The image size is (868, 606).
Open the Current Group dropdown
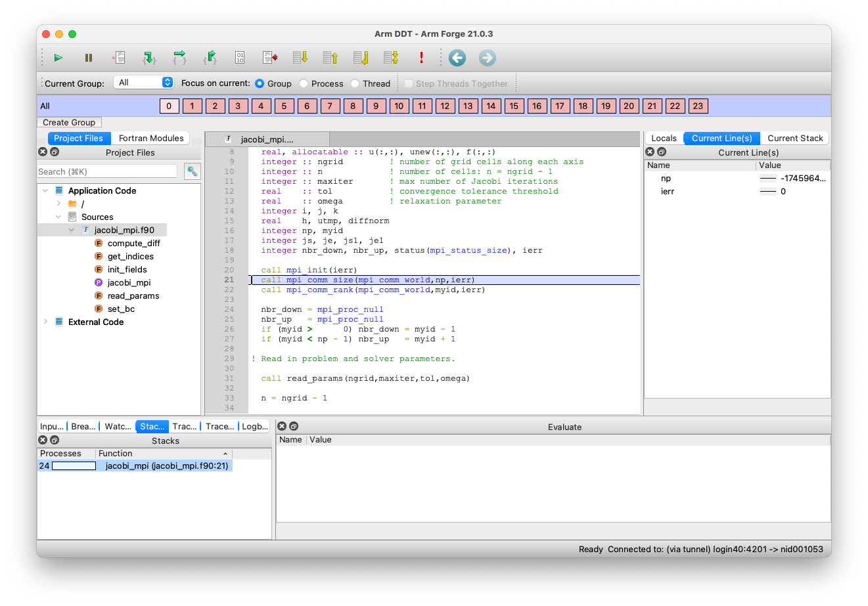[143, 83]
